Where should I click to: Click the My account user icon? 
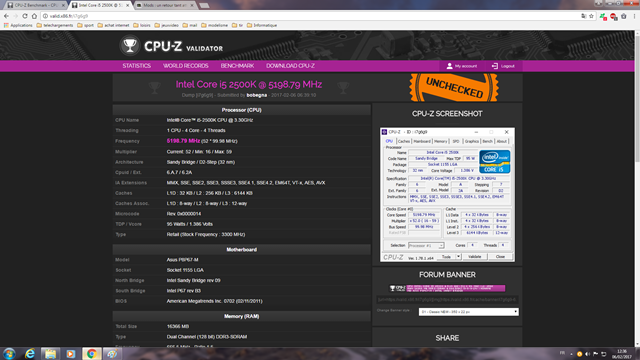click(x=449, y=66)
